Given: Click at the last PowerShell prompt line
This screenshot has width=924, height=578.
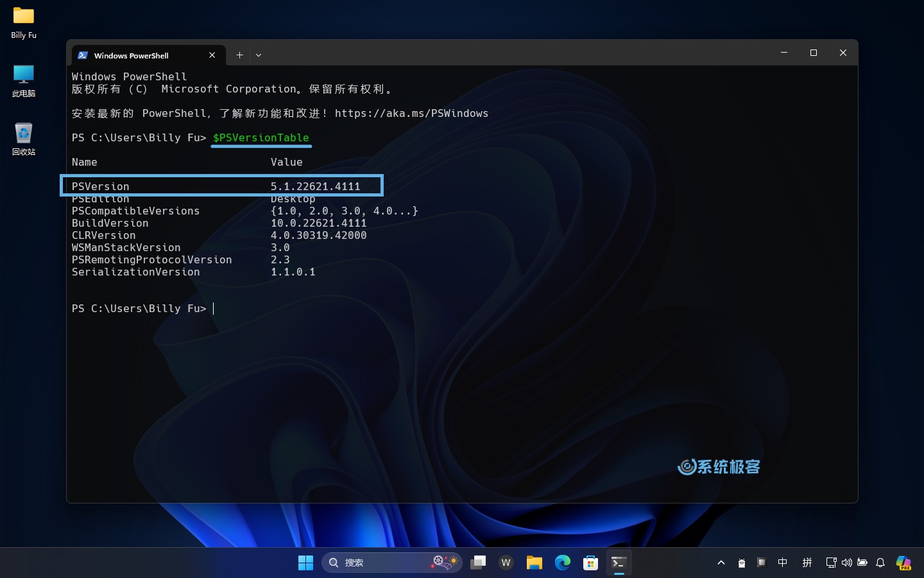Looking at the screenshot, I should click(x=142, y=309).
